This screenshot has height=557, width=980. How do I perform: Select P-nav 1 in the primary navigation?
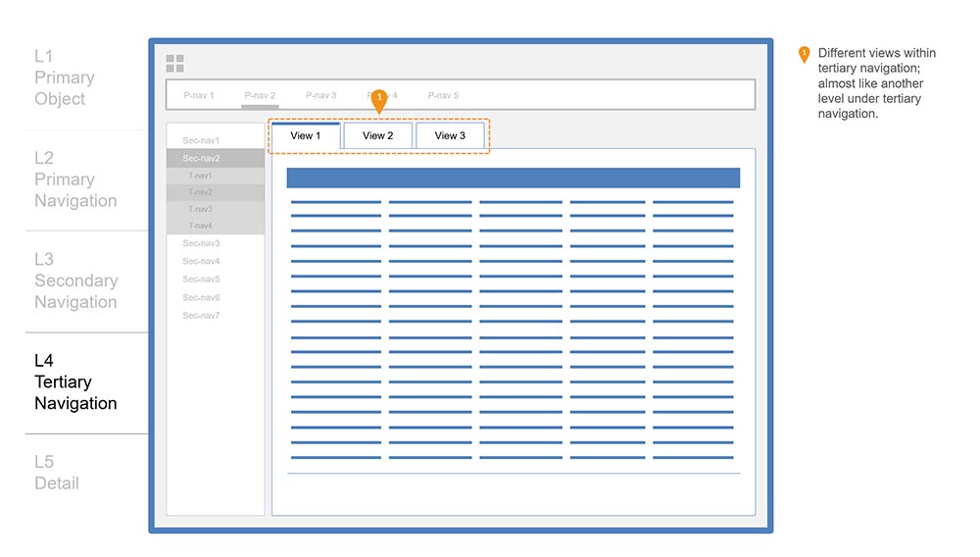tap(199, 95)
